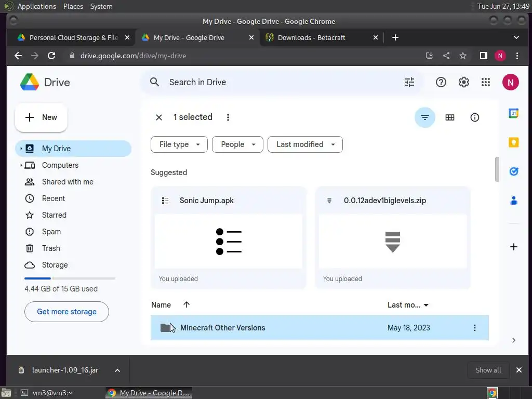Open Google Keep side panel
The width and height of the screenshot is (532, 399).
(x=513, y=142)
